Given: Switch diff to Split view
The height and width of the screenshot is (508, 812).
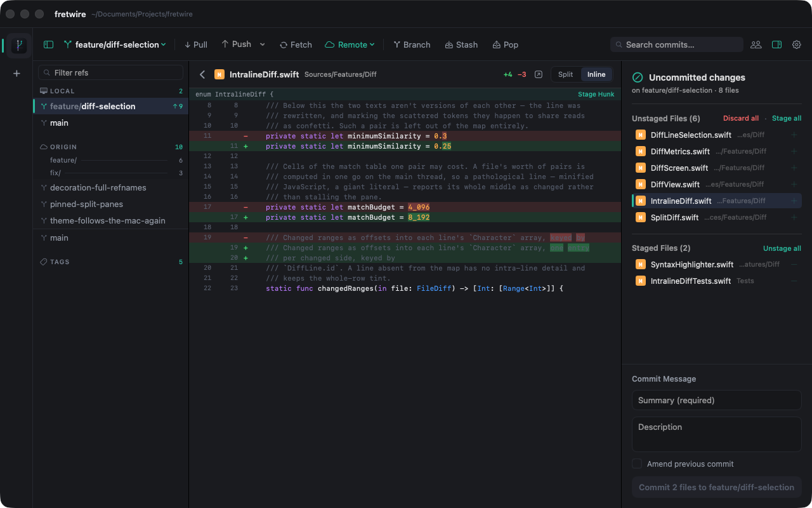Looking at the screenshot, I should click(x=565, y=74).
